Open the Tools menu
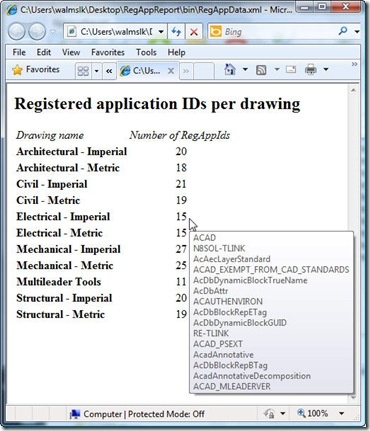370x431 pixels. pyautogui.click(x=146, y=52)
